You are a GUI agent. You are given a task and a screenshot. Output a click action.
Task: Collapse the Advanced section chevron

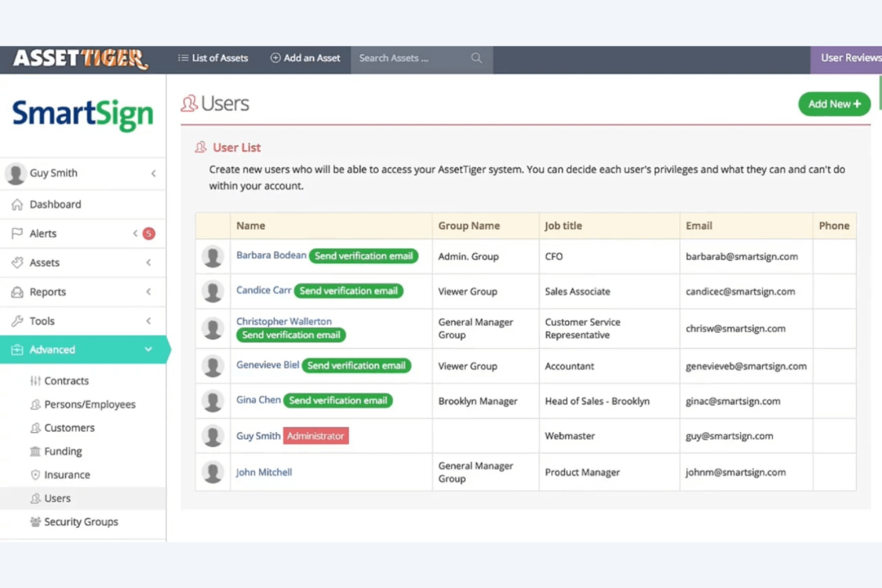coord(148,350)
